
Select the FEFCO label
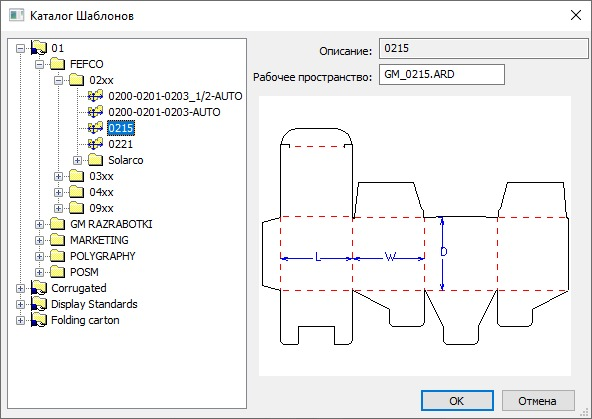87,64
